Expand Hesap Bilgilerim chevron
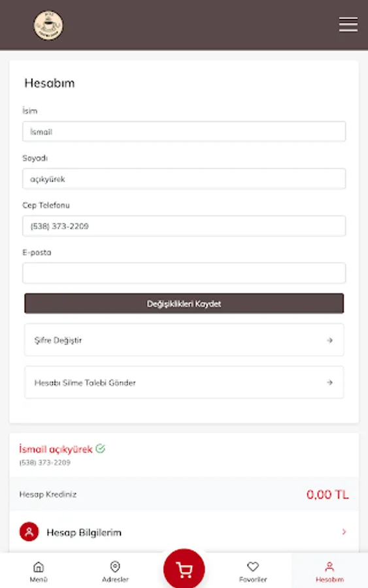 (x=344, y=532)
